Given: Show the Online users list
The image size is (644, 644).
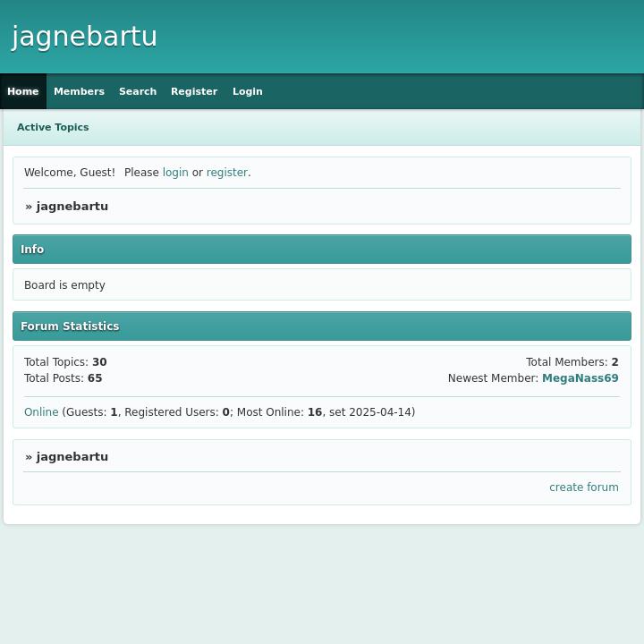Looking at the screenshot, I should [41, 412].
